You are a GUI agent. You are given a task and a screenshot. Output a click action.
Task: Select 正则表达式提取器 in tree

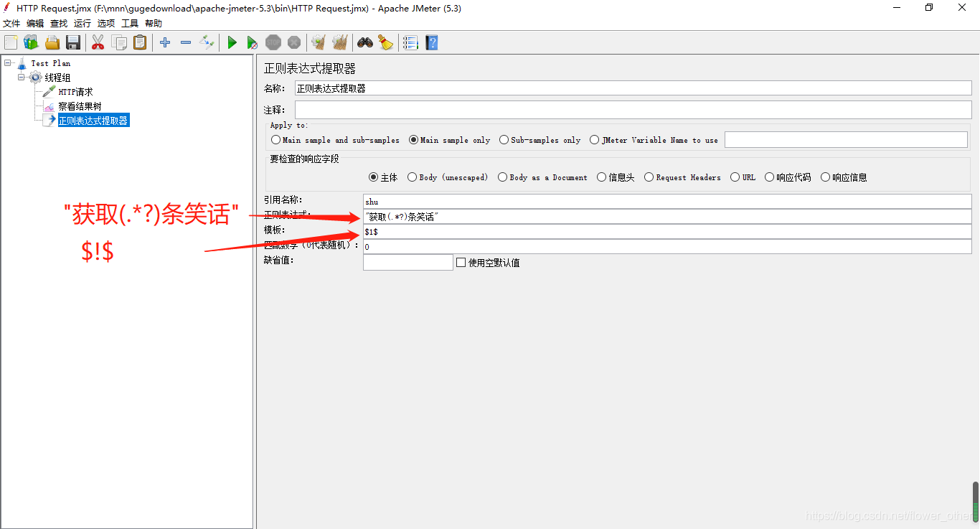click(x=93, y=121)
